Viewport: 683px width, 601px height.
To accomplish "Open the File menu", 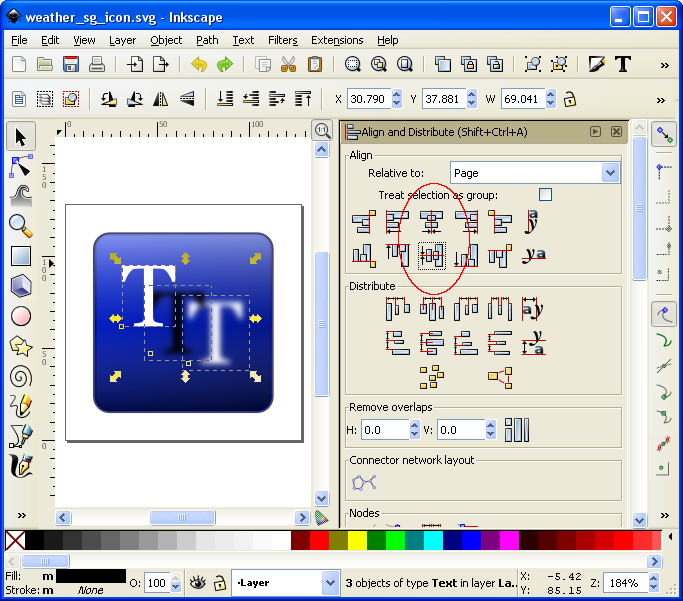I will click(x=19, y=40).
